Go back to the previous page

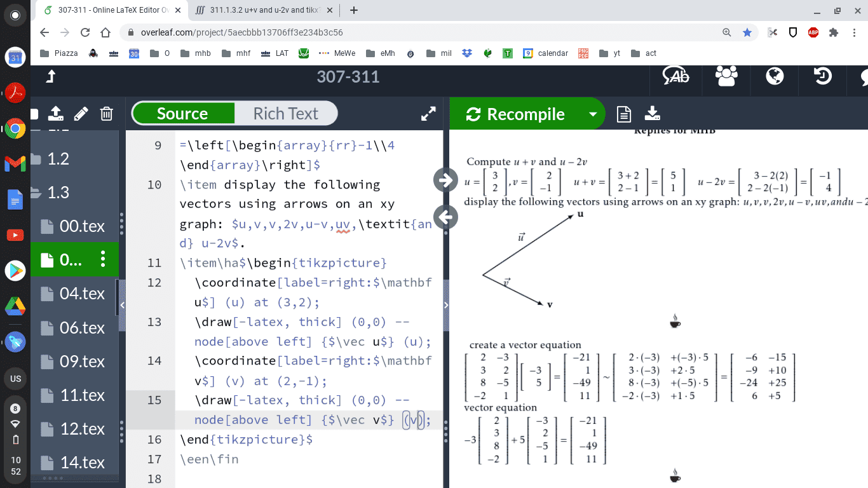tap(44, 32)
